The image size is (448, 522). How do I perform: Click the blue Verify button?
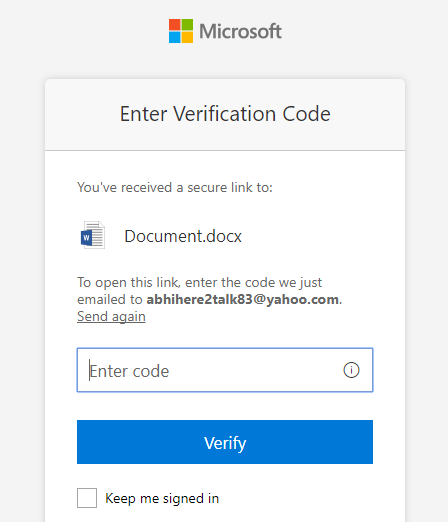[225, 442]
